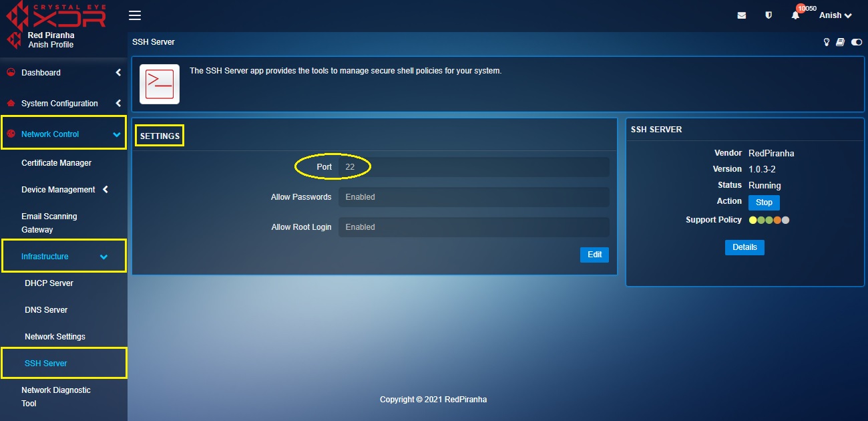Expand the System Configuration chevron
The height and width of the screenshot is (421, 868).
tap(118, 104)
